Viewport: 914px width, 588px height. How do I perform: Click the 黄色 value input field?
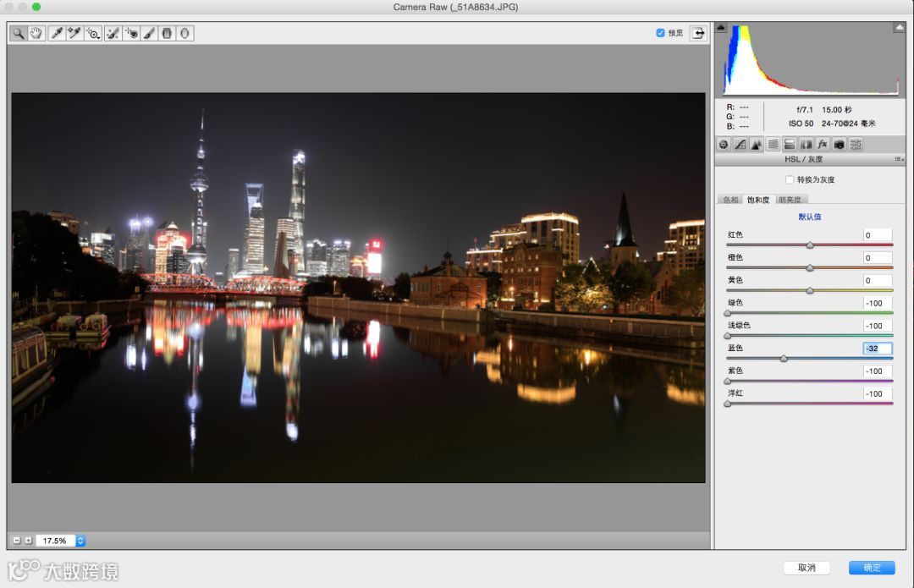click(x=878, y=280)
